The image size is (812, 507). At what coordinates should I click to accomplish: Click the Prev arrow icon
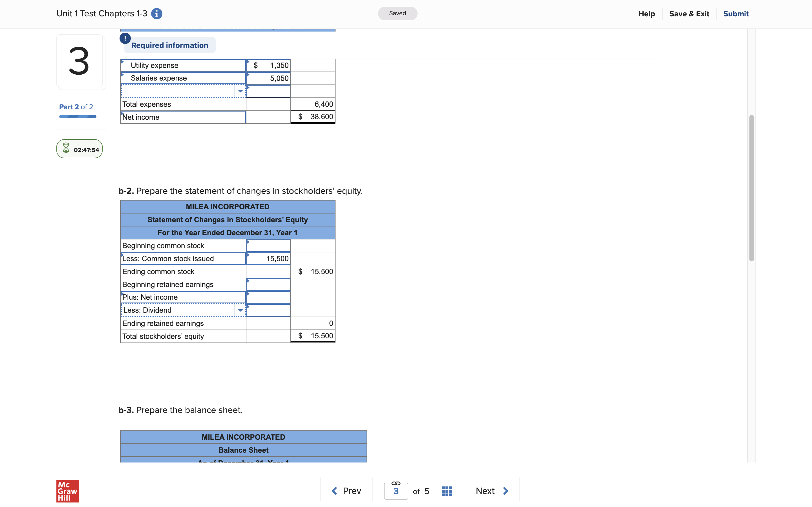(x=334, y=491)
